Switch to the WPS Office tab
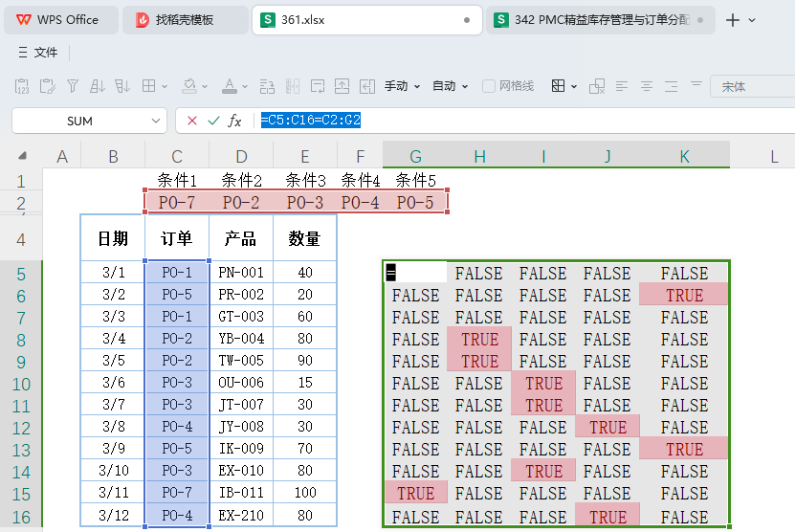Image resolution: width=795 pixels, height=532 pixels. click(61, 20)
